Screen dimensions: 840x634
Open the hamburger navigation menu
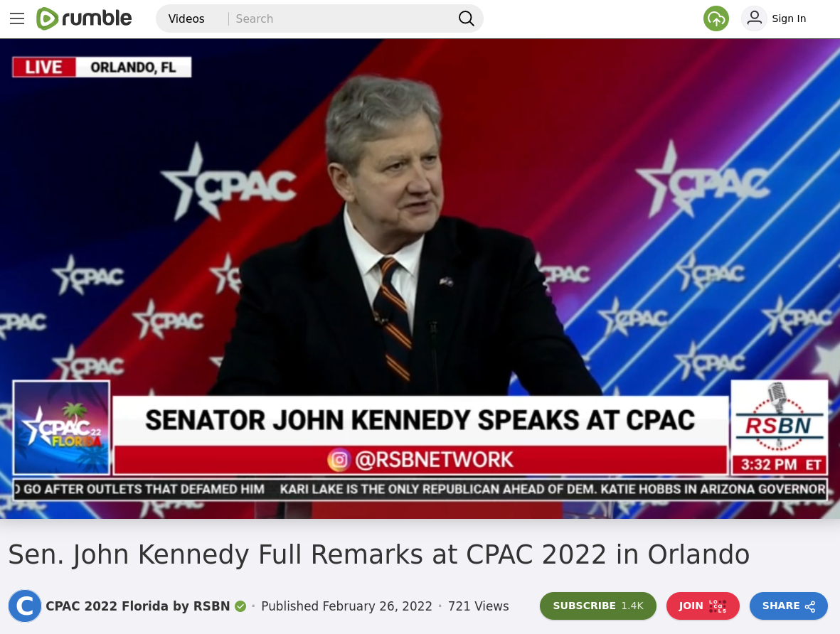17,18
